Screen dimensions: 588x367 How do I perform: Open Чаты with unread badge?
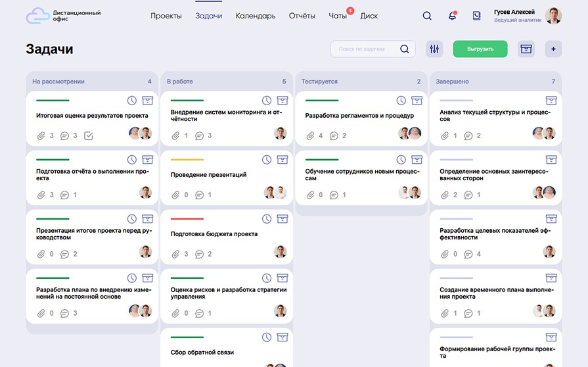(338, 16)
